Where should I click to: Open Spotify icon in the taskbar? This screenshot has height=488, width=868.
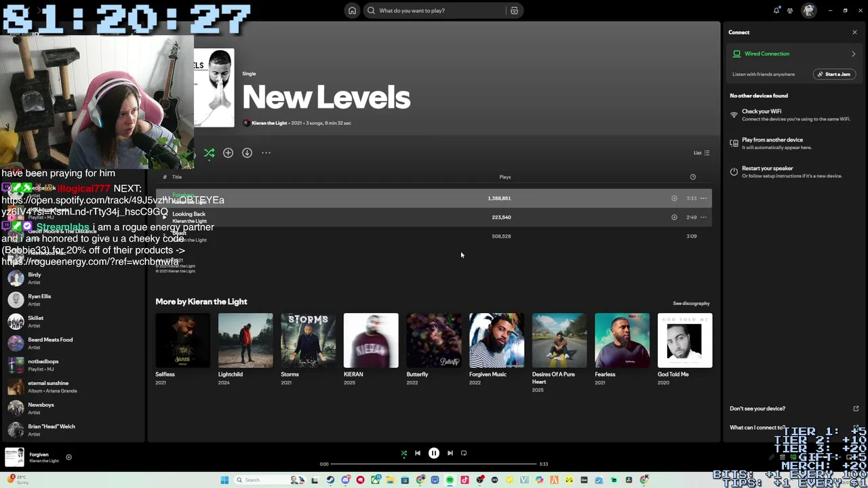pos(450,480)
